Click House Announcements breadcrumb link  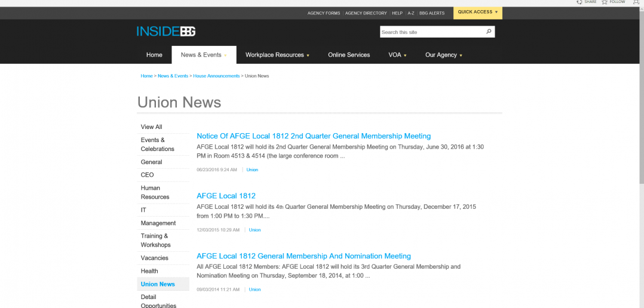(x=216, y=76)
